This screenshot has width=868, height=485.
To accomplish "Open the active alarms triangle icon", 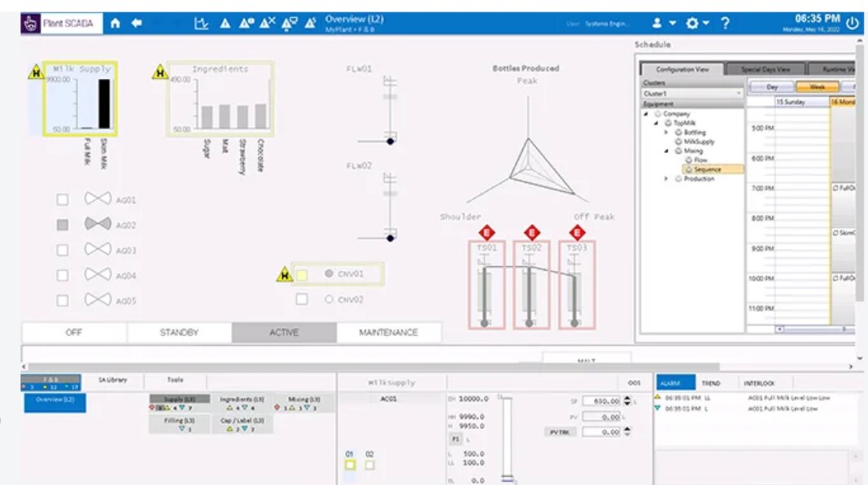I will point(225,24).
